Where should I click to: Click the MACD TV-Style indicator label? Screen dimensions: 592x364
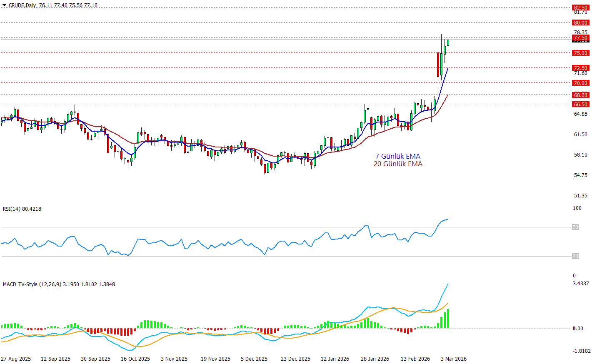(58, 284)
